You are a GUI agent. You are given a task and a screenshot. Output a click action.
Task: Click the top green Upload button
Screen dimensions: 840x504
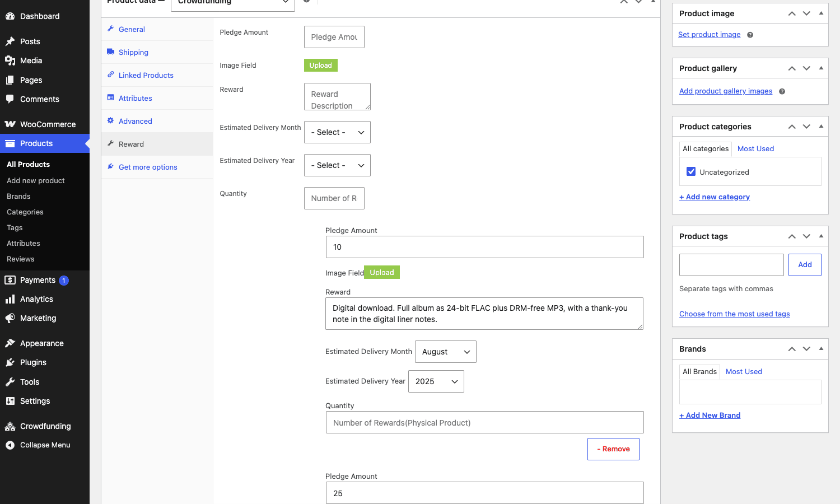(x=321, y=66)
